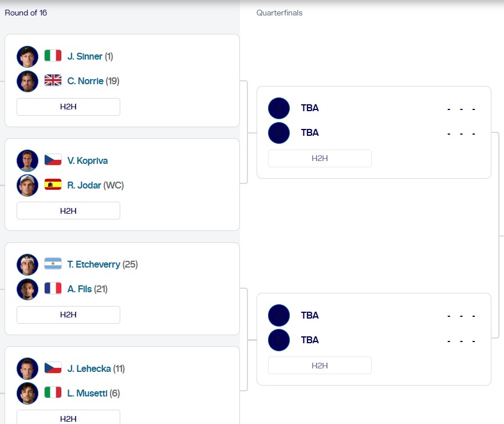Select the Round of 16 column heading
Screen dimensions: 504x424
click(x=26, y=13)
